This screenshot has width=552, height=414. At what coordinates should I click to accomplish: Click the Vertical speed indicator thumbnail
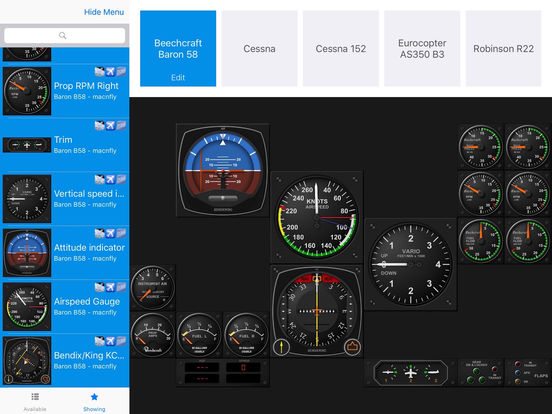click(27, 199)
